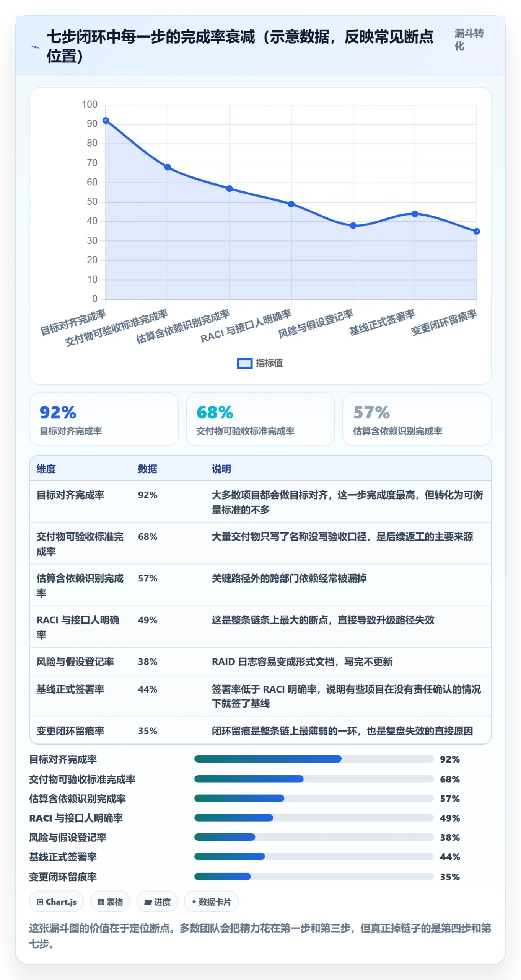Select the Chart.js chip
The width and height of the screenshot is (521, 980).
pos(57,902)
